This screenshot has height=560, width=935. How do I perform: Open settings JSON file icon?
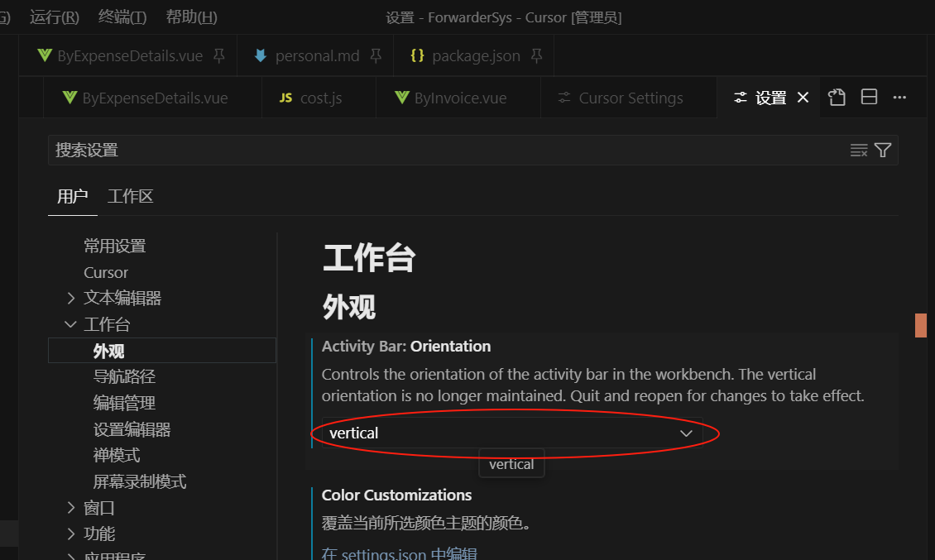click(837, 98)
